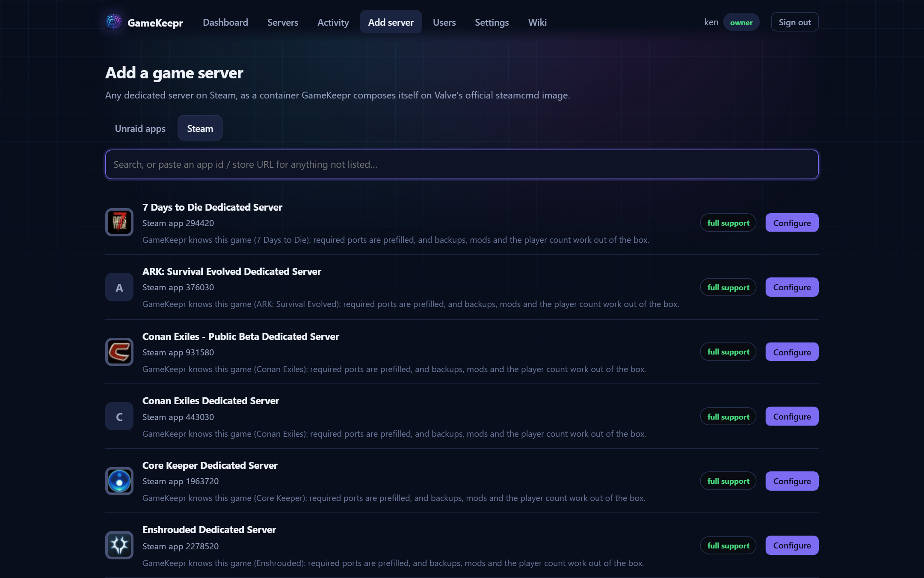The image size is (924, 578).
Task: Click the '7 Days to Die Dedicated Server' title
Action: point(212,207)
